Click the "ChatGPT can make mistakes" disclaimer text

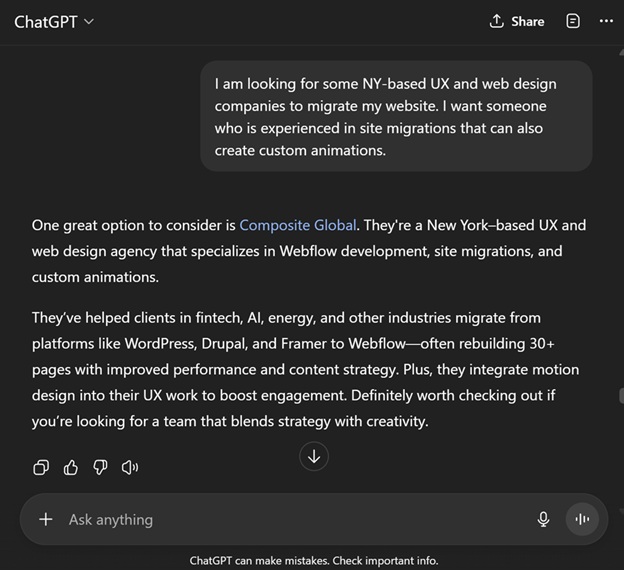click(313, 560)
